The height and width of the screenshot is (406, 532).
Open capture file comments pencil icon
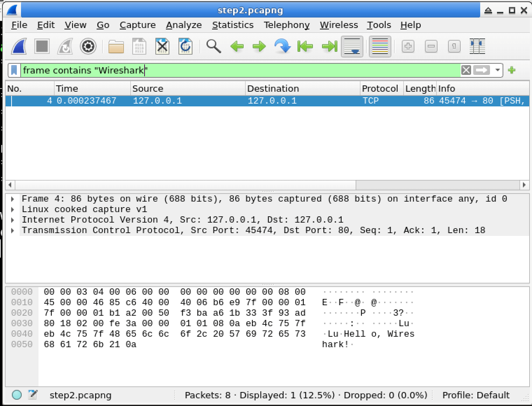[x=33, y=395]
